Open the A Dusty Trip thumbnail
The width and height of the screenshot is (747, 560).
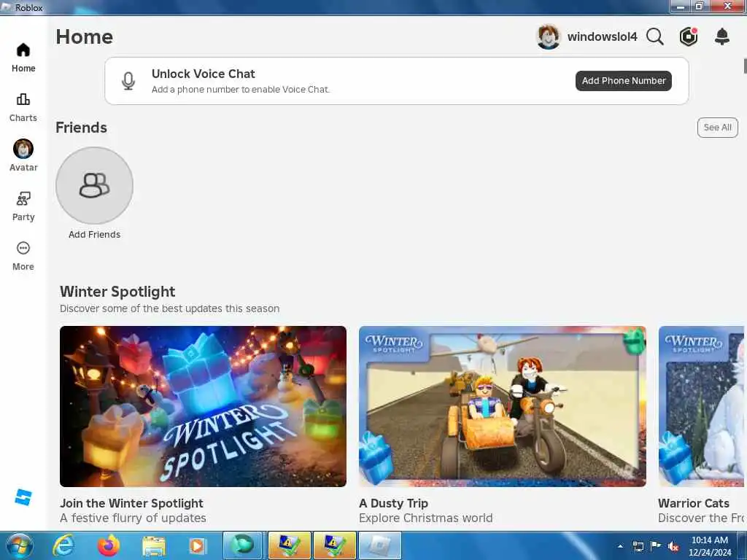coord(503,406)
